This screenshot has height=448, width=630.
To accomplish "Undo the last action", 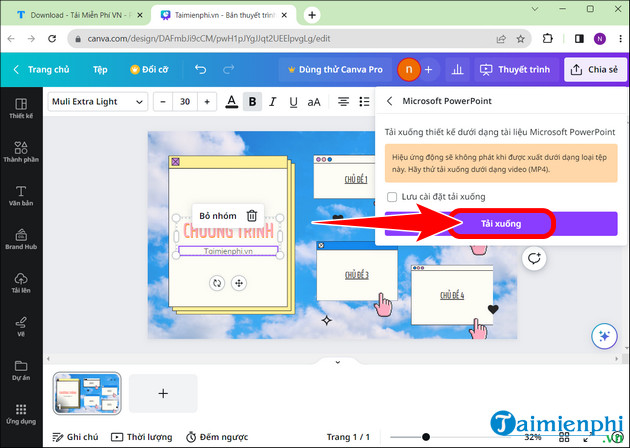I will click(x=200, y=70).
